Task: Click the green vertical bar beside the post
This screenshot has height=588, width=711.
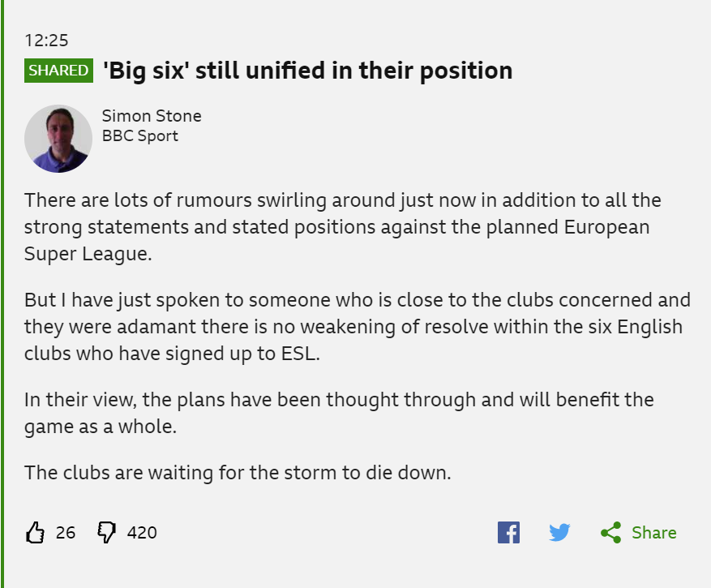Action: click(2, 294)
